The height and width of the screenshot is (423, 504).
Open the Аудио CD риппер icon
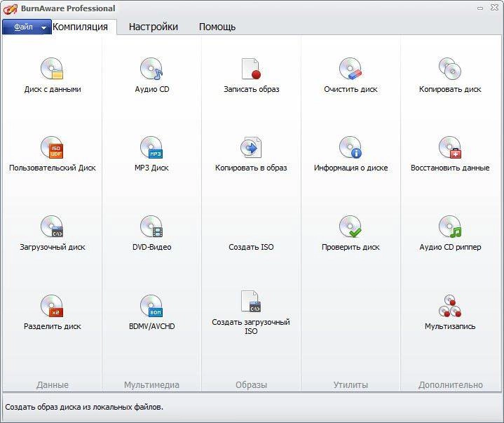450,227
